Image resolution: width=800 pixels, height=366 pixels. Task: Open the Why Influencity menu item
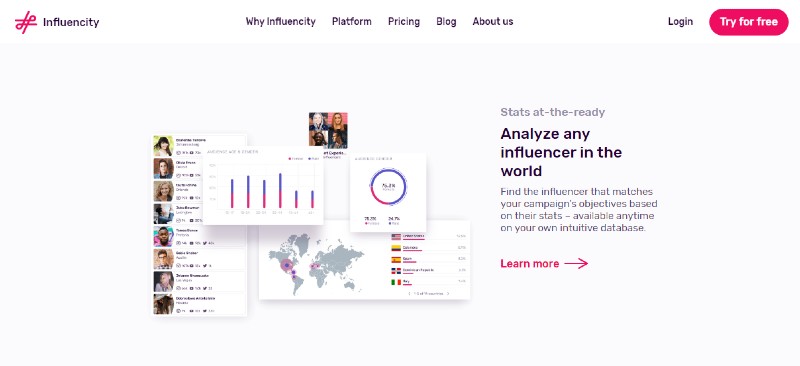[x=281, y=21]
